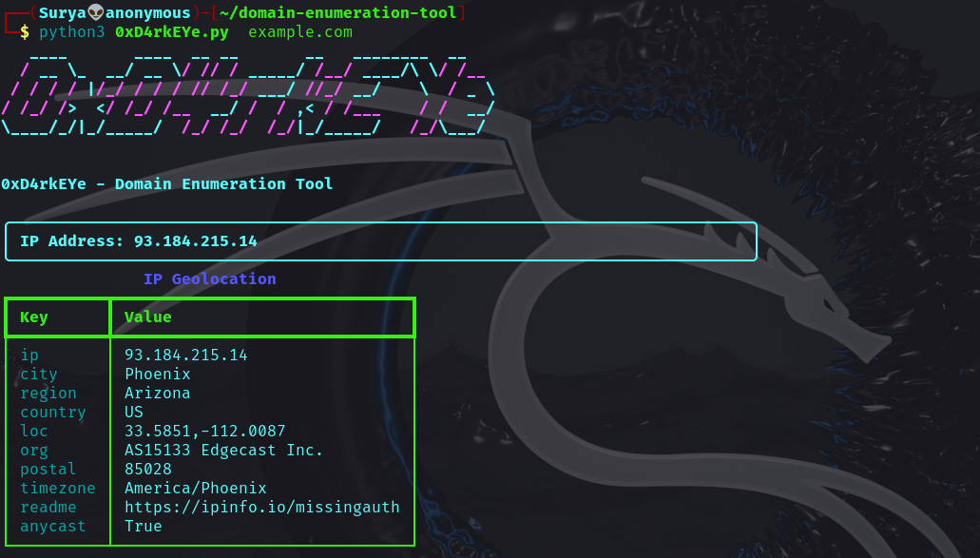This screenshot has height=558, width=980.
Task: Select the 0xD4rkEYe.py script name in the command
Action: pyautogui.click(x=171, y=32)
